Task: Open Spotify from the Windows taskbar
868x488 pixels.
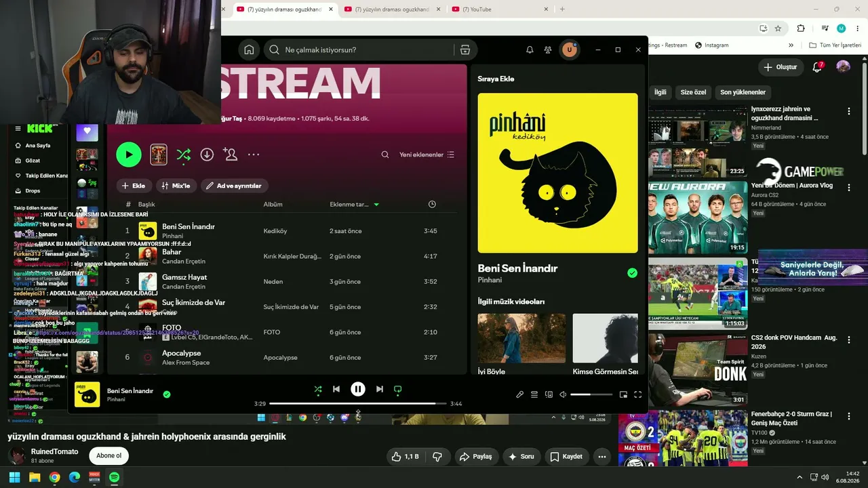Action: click(114, 477)
